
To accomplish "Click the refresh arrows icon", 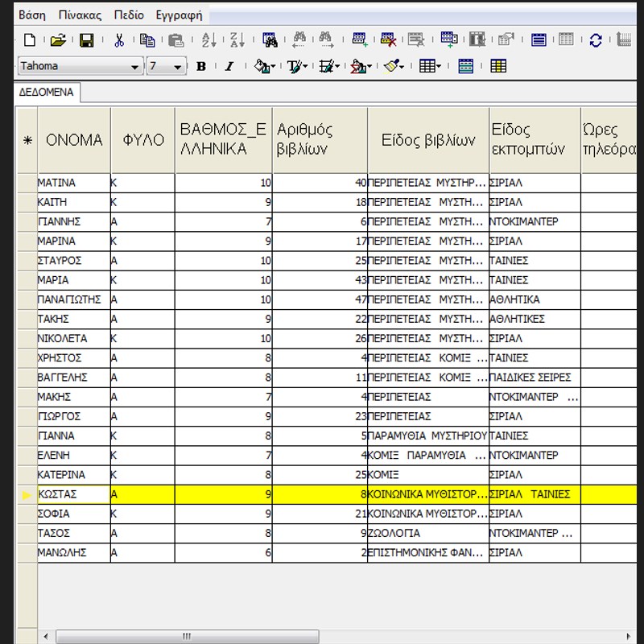I will coord(596,40).
